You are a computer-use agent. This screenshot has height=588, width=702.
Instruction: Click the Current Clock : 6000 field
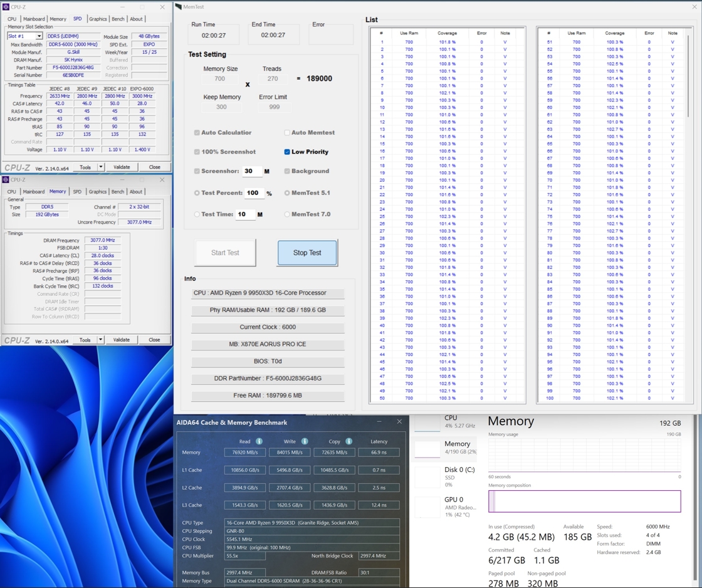(x=268, y=327)
